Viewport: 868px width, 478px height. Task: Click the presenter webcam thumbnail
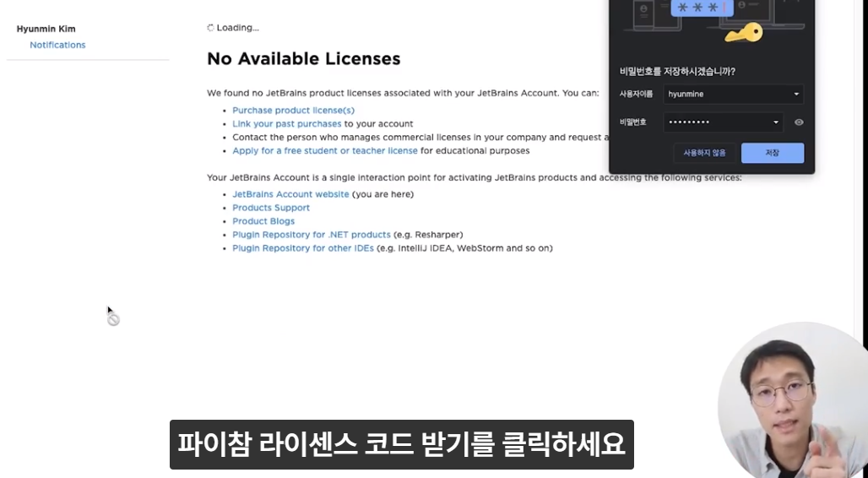[x=793, y=400]
